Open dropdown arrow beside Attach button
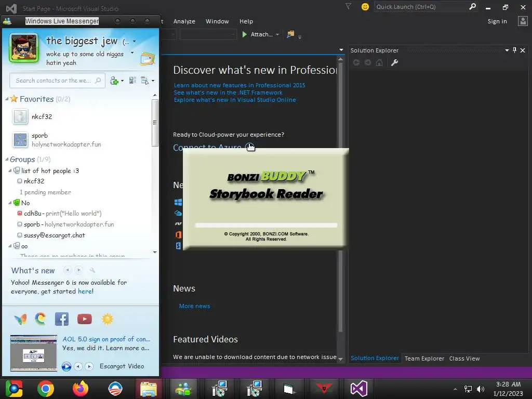This screenshot has height=399, width=532. click(x=277, y=35)
